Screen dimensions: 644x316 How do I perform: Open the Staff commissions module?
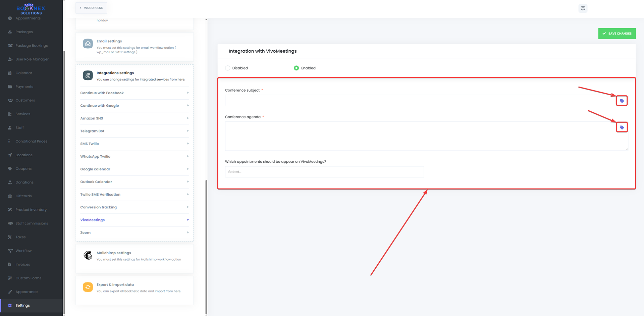pos(32,223)
